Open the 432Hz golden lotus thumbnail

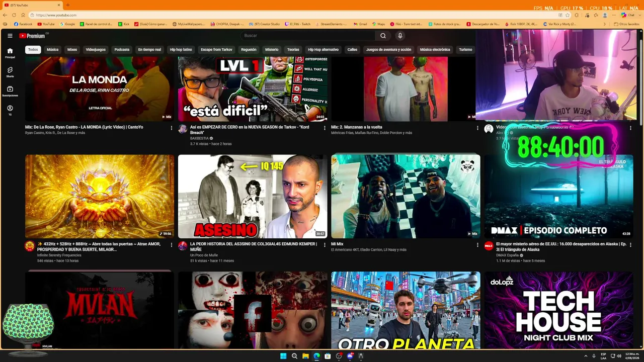point(100,196)
